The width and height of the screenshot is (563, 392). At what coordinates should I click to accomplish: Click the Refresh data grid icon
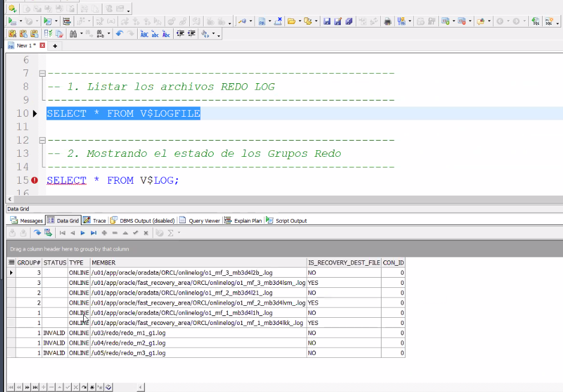[x=37, y=233]
